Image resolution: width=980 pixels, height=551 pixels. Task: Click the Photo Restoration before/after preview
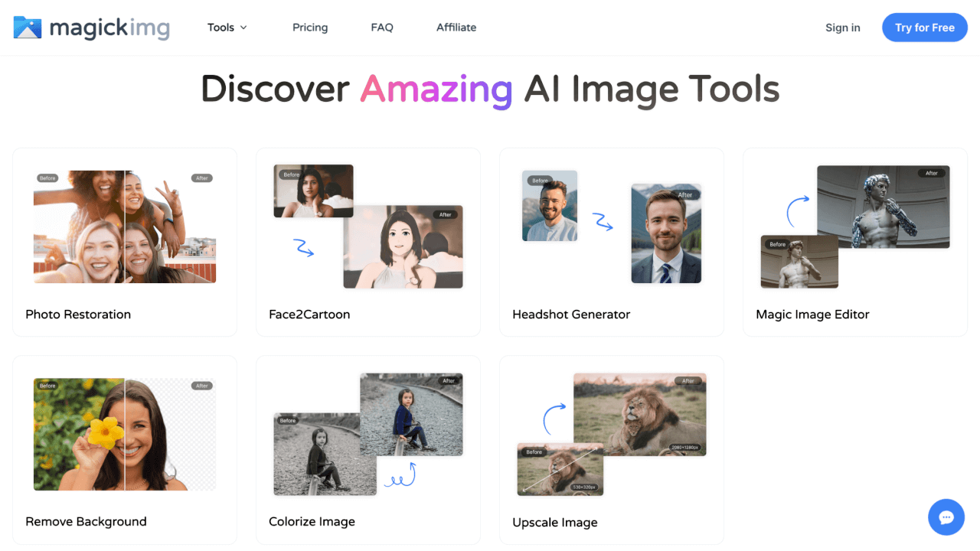[124, 227]
